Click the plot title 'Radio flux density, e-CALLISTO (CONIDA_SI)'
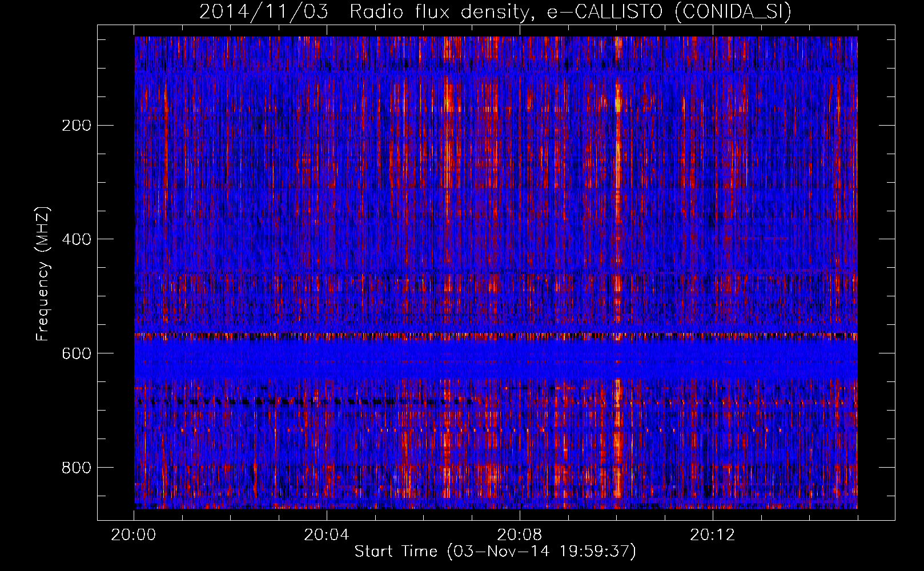Image resolution: width=924 pixels, height=571 pixels. click(x=571, y=11)
